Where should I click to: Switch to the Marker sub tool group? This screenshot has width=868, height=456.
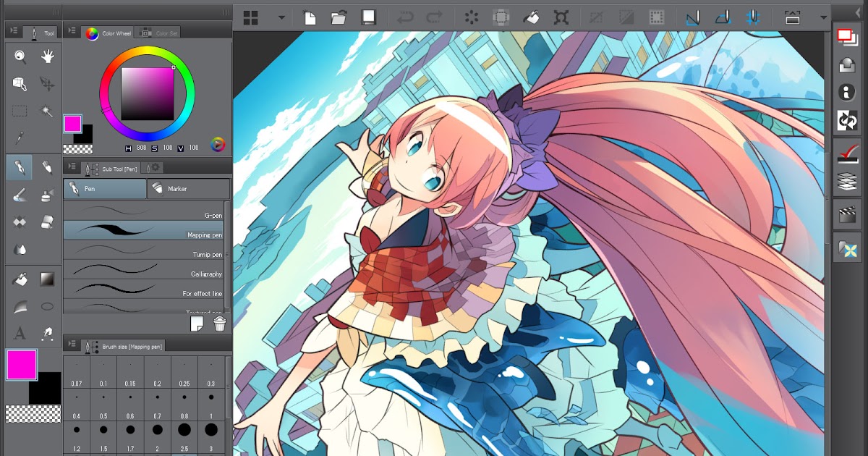pyautogui.click(x=188, y=189)
